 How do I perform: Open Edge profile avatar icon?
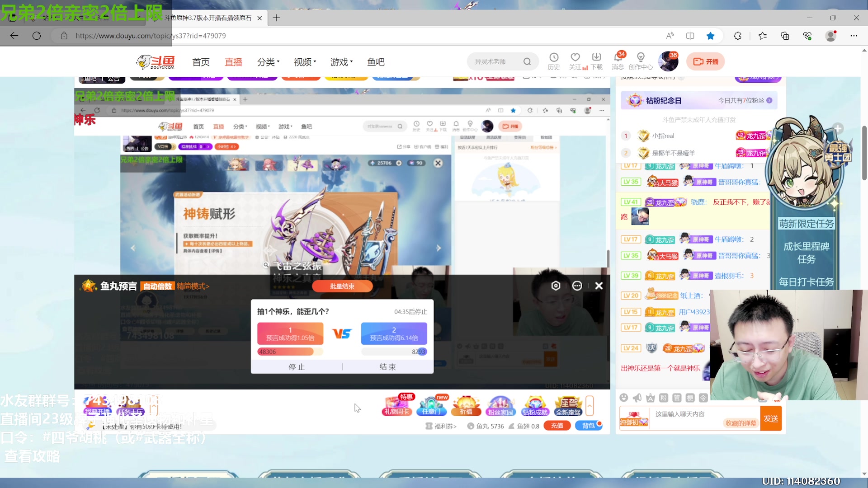click(831, 36)
